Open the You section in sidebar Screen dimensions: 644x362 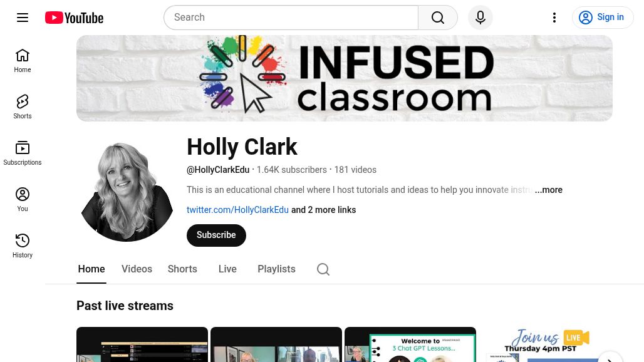click(x=23, y=200)
